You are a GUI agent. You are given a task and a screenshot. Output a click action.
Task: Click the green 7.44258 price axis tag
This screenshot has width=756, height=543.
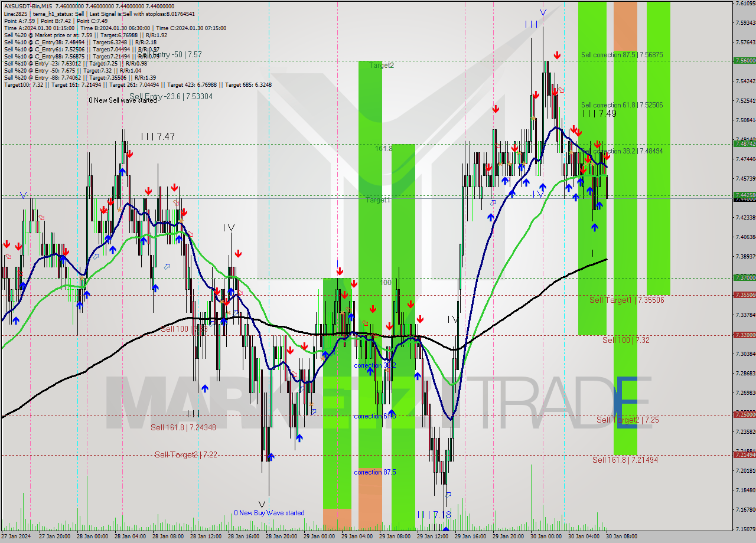click(744, 195)
